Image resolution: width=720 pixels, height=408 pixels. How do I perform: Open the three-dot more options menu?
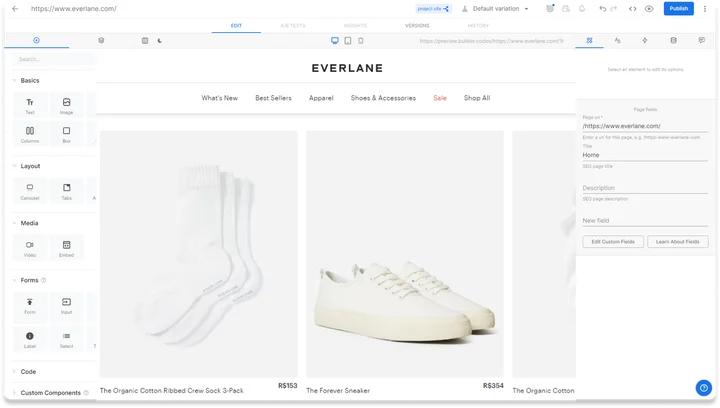(705, 9)
